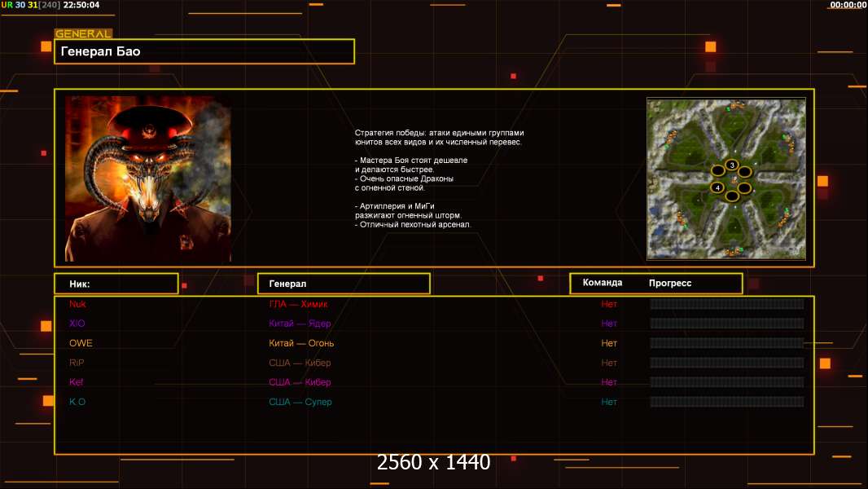868x489 pixels.
Task: Click the team value "Нет" for Kef
Action: pyautogui.click(x=609, y=382)
